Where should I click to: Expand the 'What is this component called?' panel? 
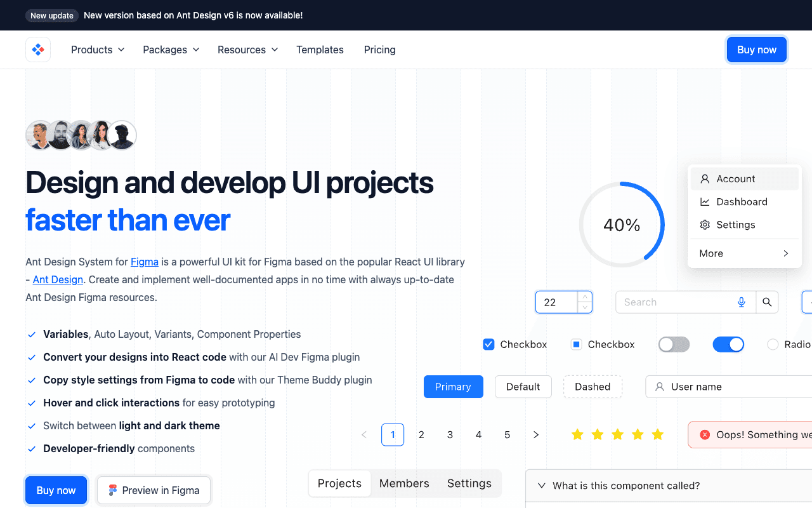coord(669,486)
